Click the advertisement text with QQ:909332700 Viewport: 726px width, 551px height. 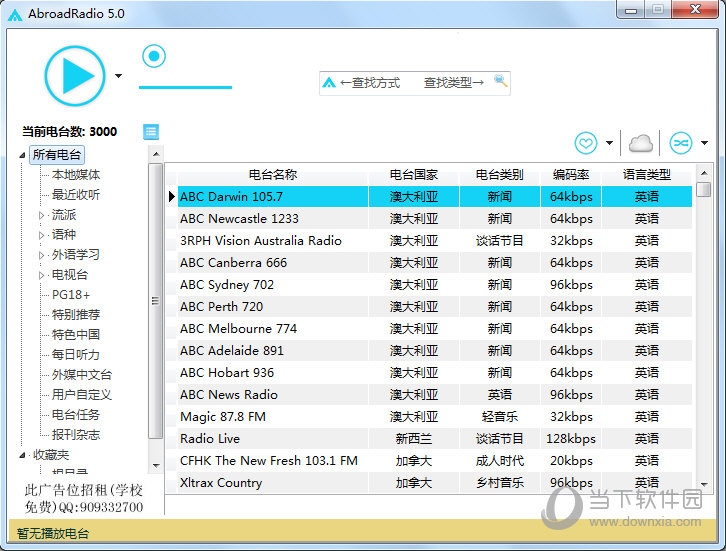(x=84, y=499)
